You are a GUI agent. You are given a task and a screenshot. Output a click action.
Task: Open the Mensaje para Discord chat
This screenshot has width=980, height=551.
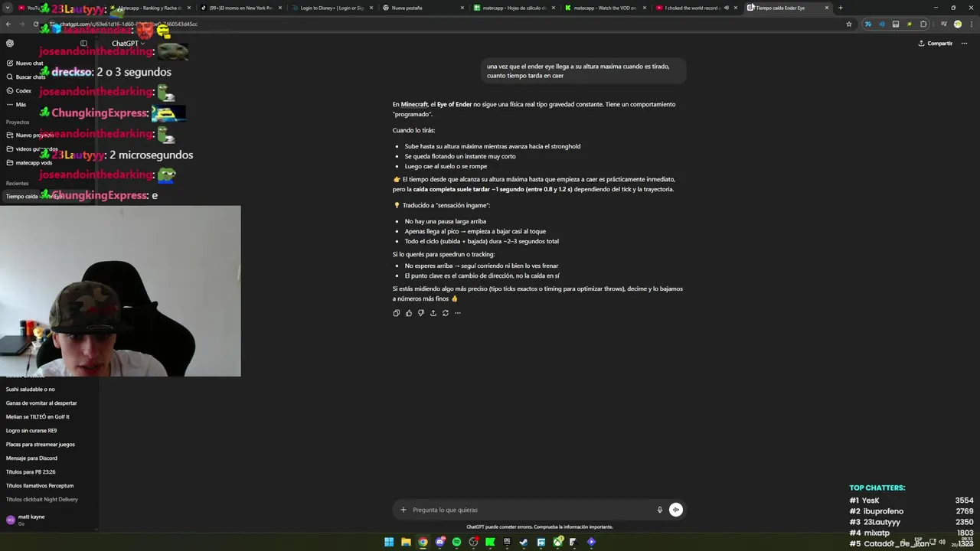tap(31, 458)
